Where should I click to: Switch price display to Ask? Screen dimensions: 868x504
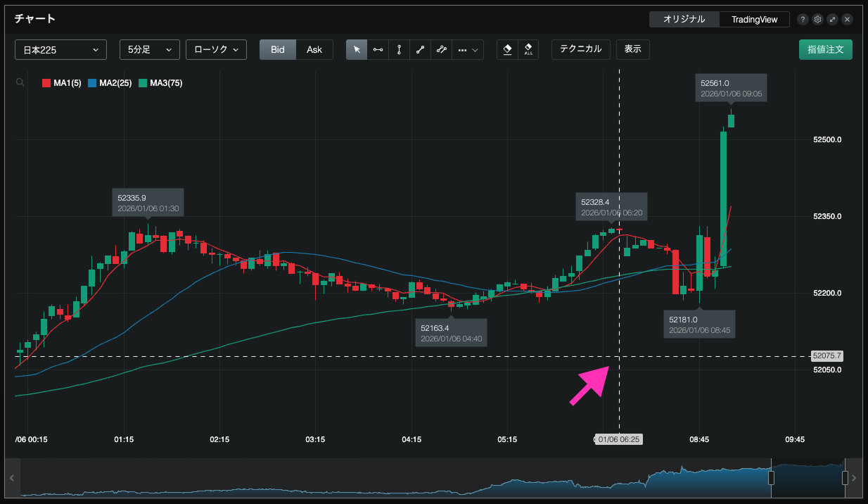[314, 50]
